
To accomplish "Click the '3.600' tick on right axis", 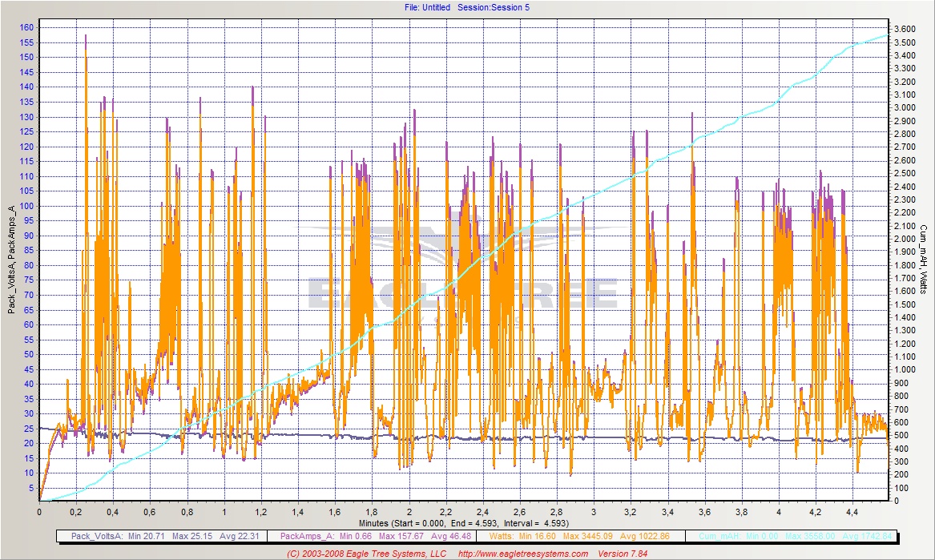I will coord(905,29).
